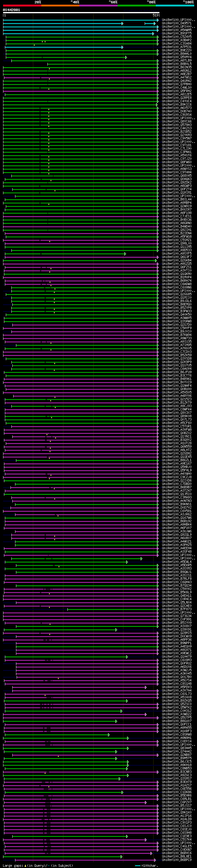The image size is (197, 868).
Task: Click the =100char. scale legend
Action: point(146,865)
